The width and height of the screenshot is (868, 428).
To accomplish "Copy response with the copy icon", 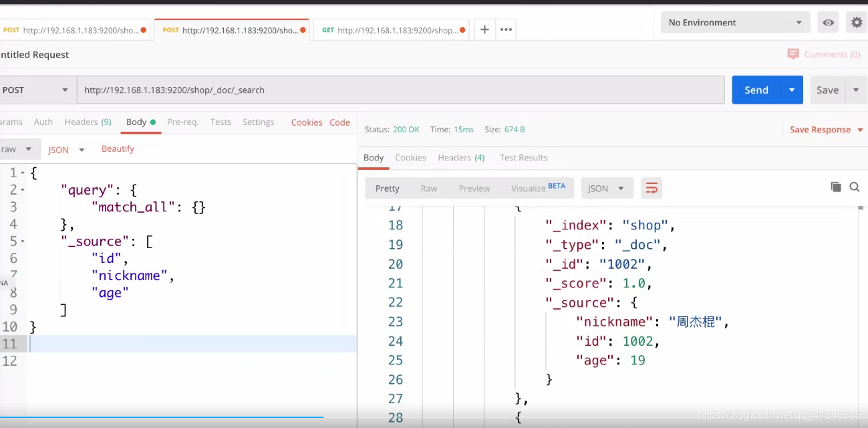I will 836,187.
